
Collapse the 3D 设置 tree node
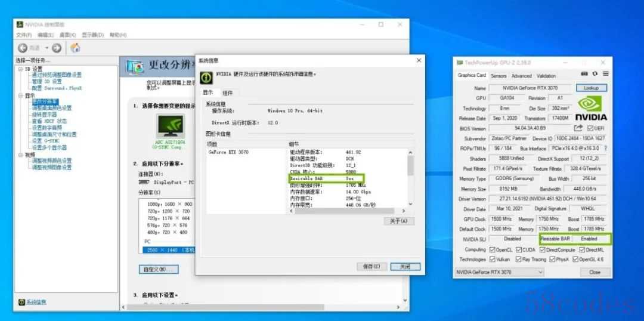pos(20,69)
